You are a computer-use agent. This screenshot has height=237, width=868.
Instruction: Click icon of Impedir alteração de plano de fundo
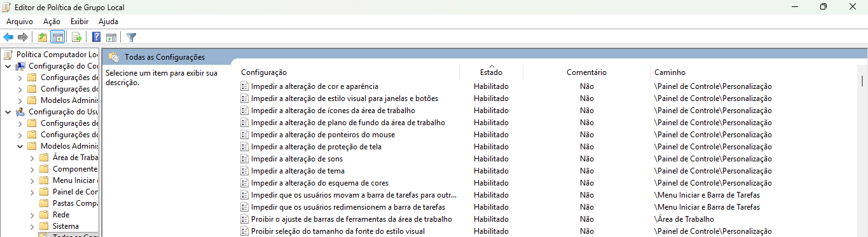tap(244, 122)
